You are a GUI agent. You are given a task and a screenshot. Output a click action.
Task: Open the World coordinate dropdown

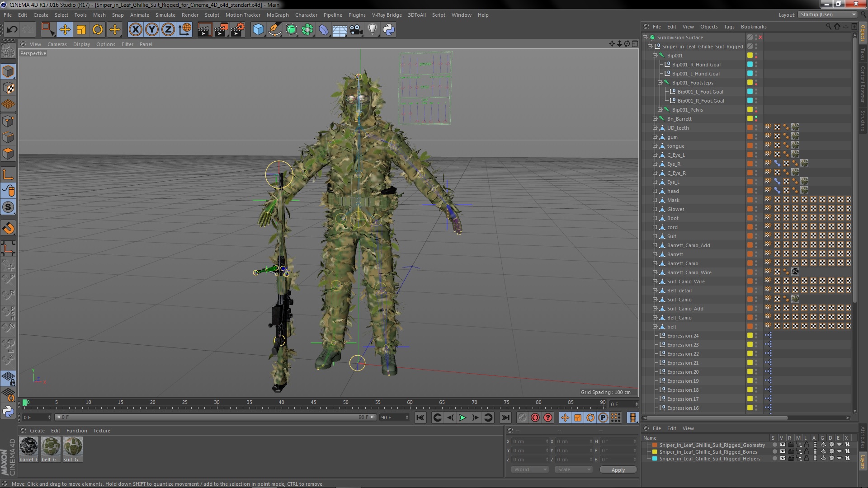pyautogui.click(x=529, y=469)
